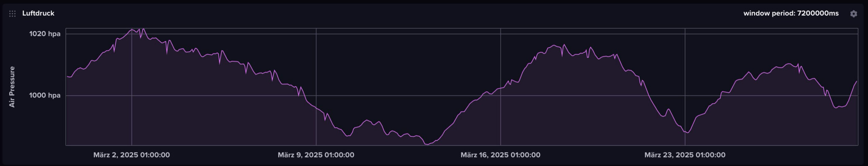
Task: Click the window period 7200000ms text
Action: [791, 13]
